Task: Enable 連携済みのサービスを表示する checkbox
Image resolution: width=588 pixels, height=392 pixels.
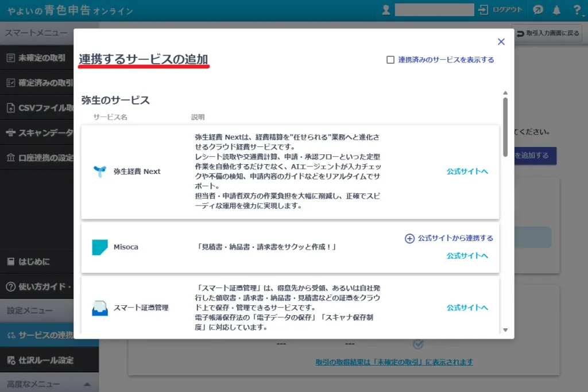Action: coord(390,60)
